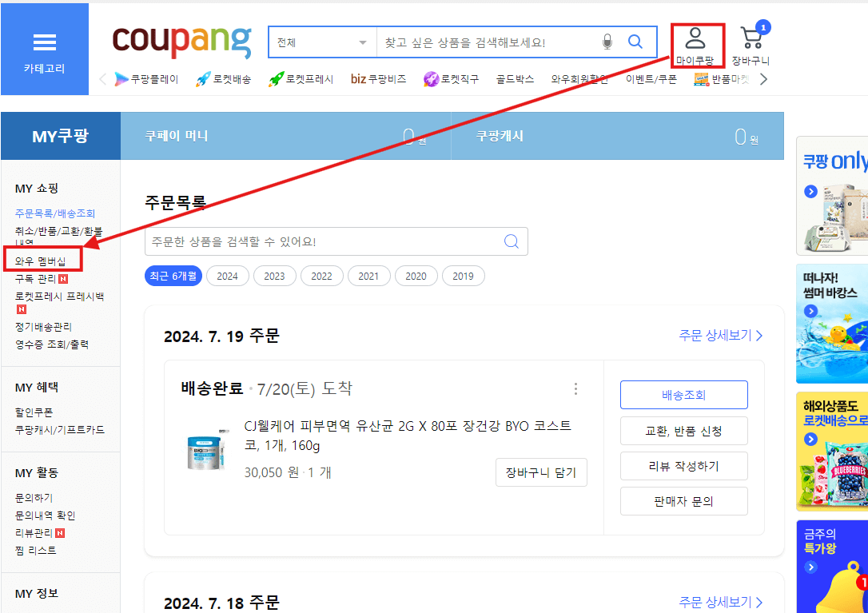
Task: Select 2021 year filter
Action: pyautogui.click(x=368, y=276)
